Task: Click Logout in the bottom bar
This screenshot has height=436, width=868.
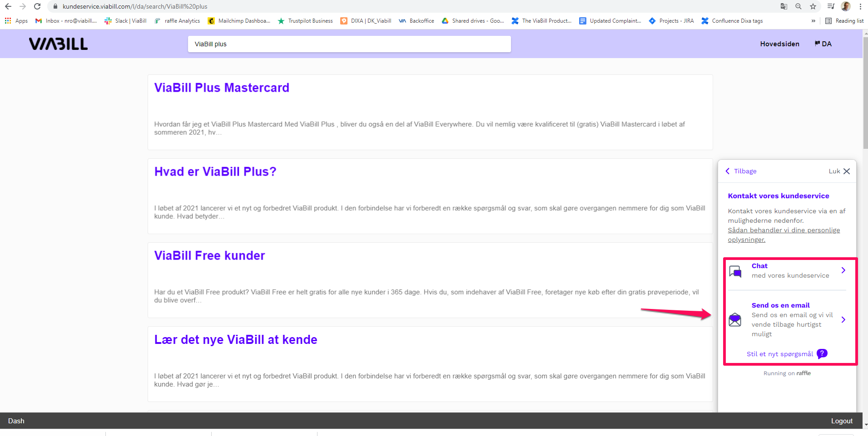Action: point(842,421)
